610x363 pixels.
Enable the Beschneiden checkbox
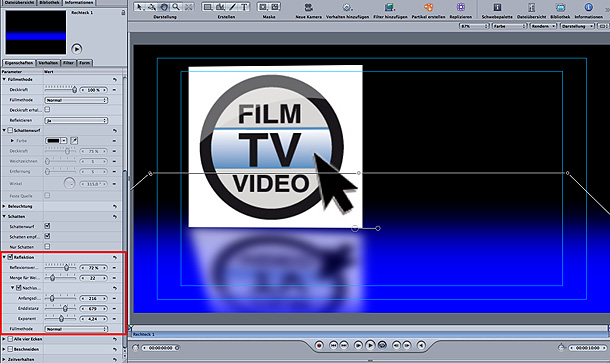click(x=11, y=349)
